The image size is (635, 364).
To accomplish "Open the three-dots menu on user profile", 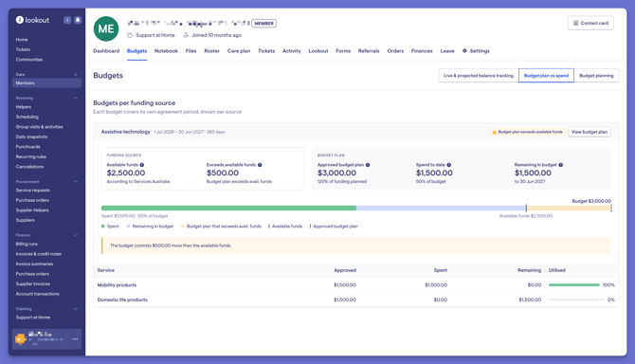I will coord(75,339).
